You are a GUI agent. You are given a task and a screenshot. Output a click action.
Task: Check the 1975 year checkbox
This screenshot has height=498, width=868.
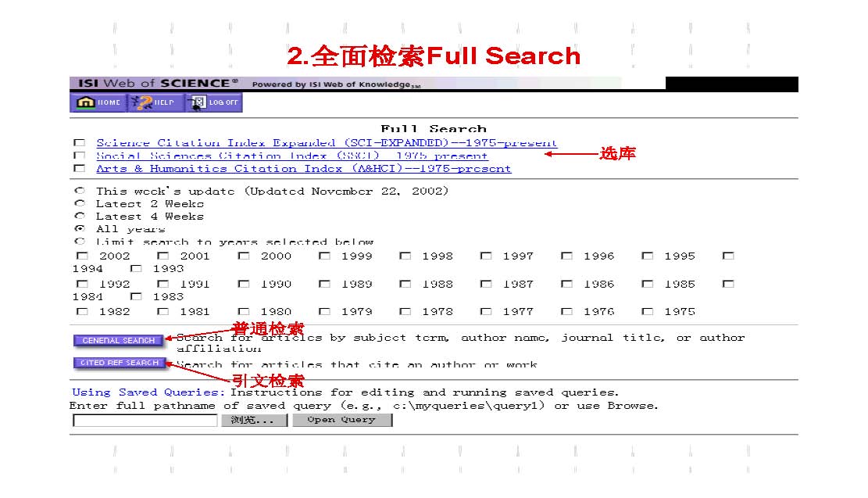tap(648, 311)
